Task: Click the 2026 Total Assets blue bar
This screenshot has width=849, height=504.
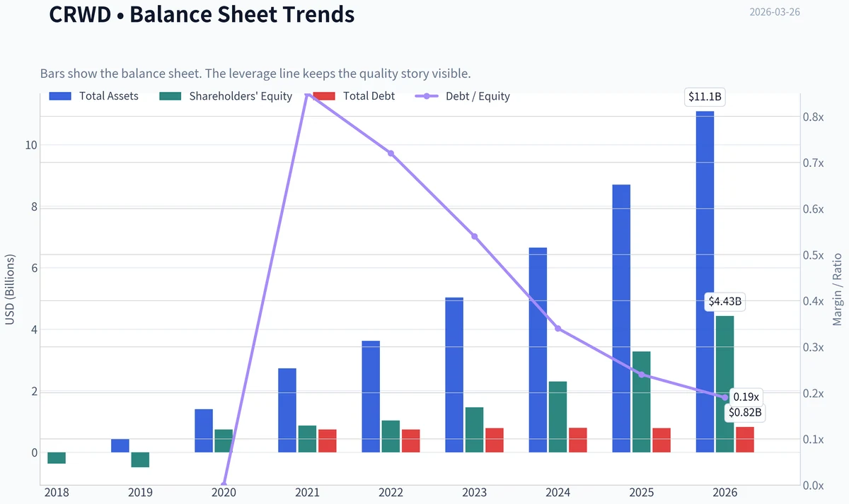Action: 705,281
